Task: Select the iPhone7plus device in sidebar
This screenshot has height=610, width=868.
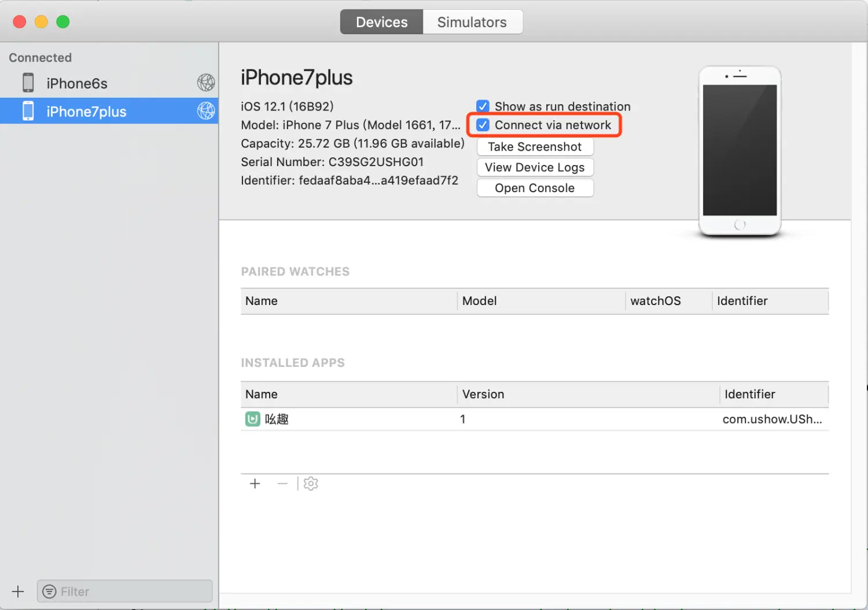Action: 109,111
